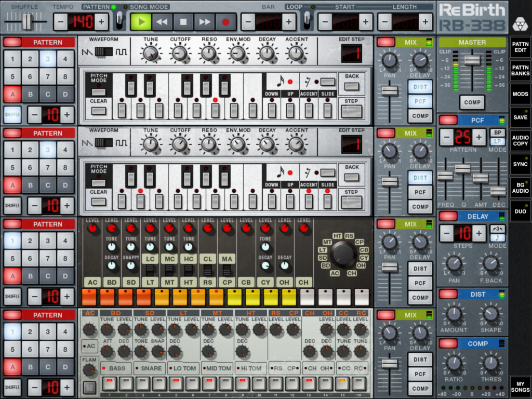The image size is (532, 399).
Task: Click the PCF DEC slider
Action: tap(498, 191)
